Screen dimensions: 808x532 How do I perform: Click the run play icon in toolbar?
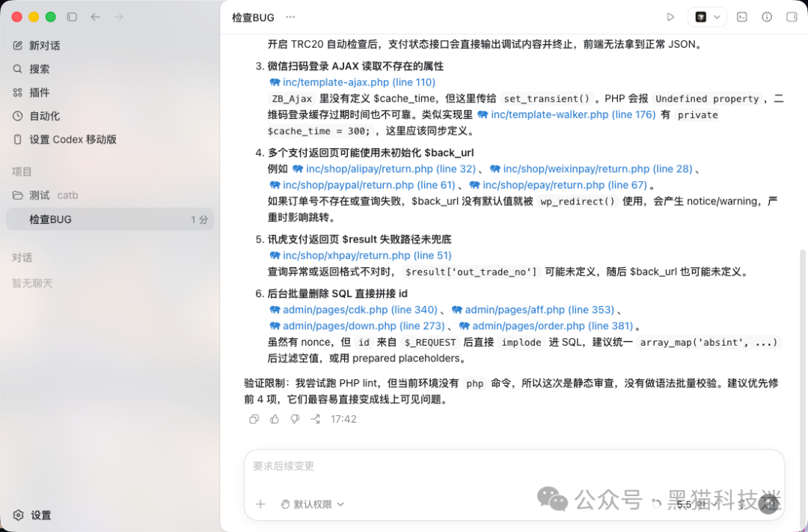click(670, 17)
